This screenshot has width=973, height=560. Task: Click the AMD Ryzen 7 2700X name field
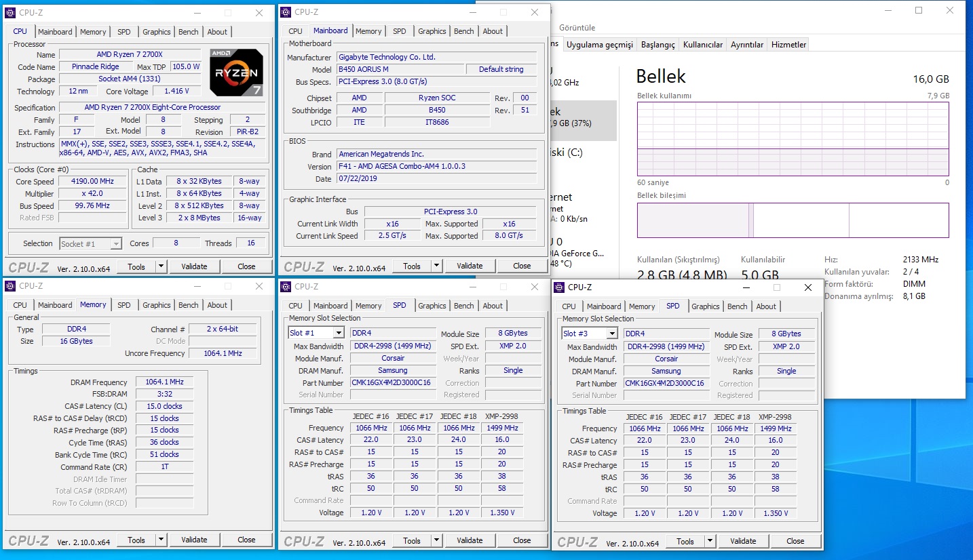click(130, 54)
